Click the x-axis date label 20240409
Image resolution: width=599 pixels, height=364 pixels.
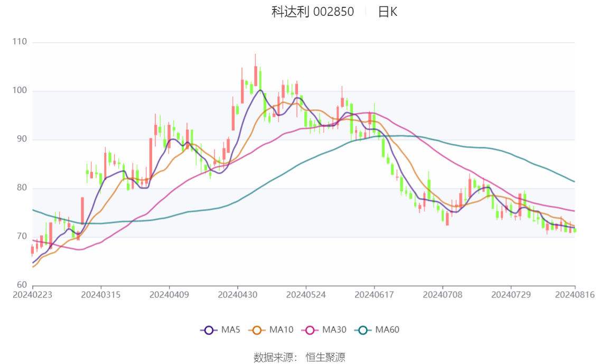(169, 295)
